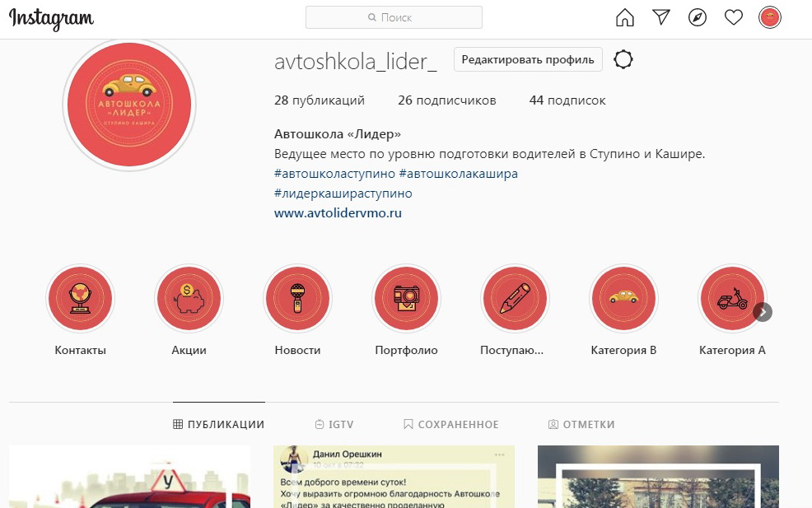Open the Новости microphone highlight

click(298, 298)
